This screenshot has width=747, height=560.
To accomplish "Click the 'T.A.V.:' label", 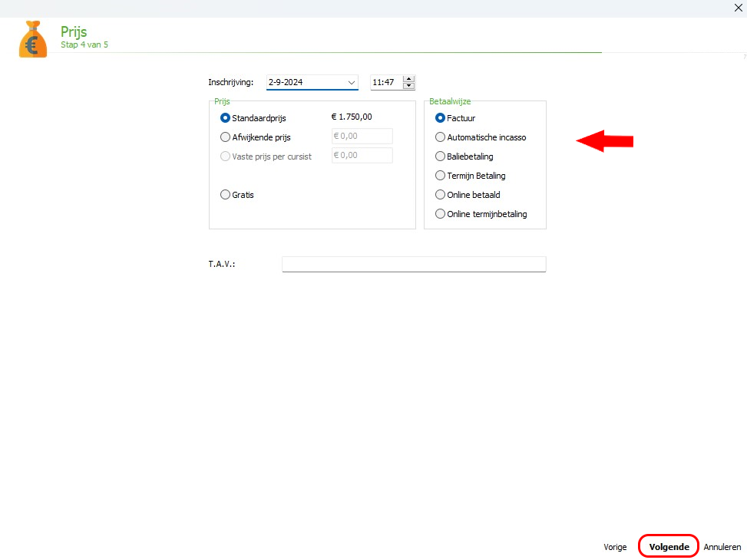I will click(x=222, y=264).
